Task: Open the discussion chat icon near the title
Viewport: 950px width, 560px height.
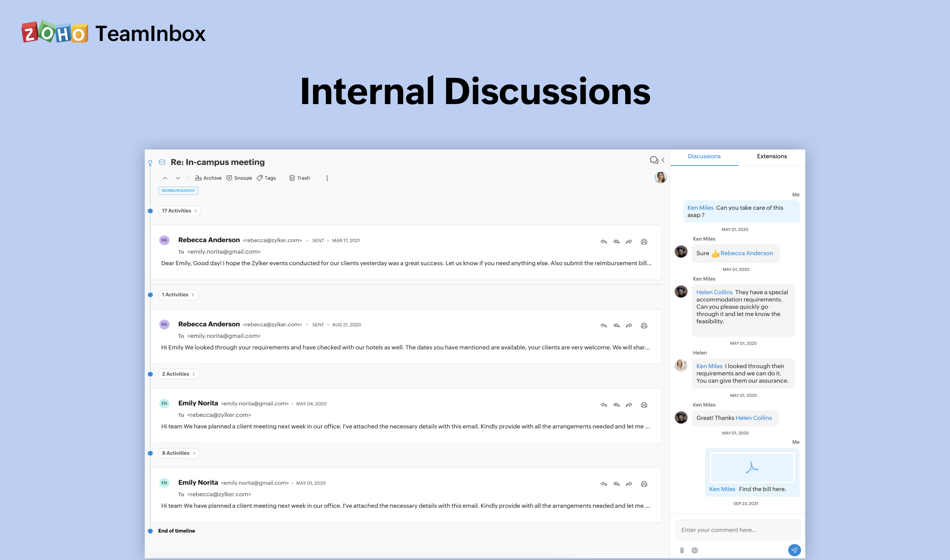Action: coord(654,160)
